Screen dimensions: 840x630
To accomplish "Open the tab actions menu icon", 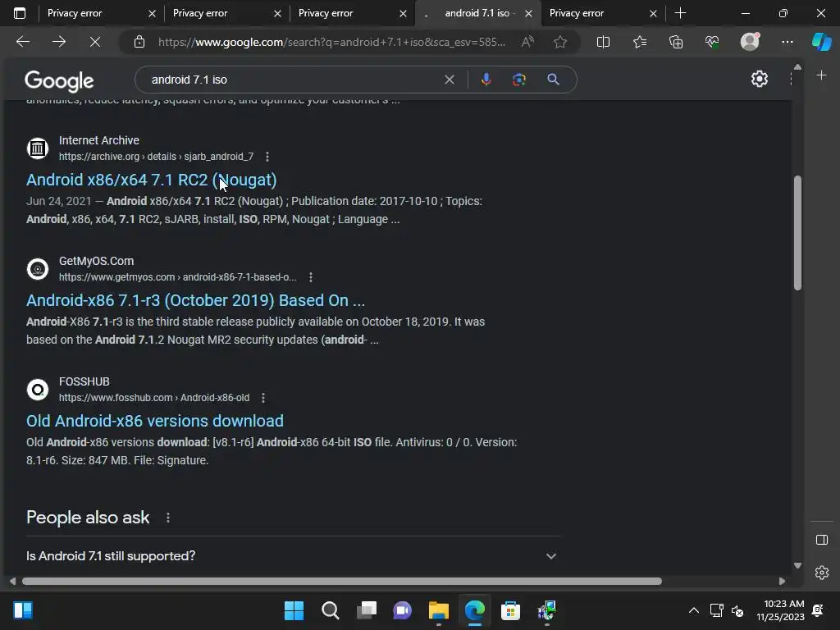I will click(x=20, y=13).
